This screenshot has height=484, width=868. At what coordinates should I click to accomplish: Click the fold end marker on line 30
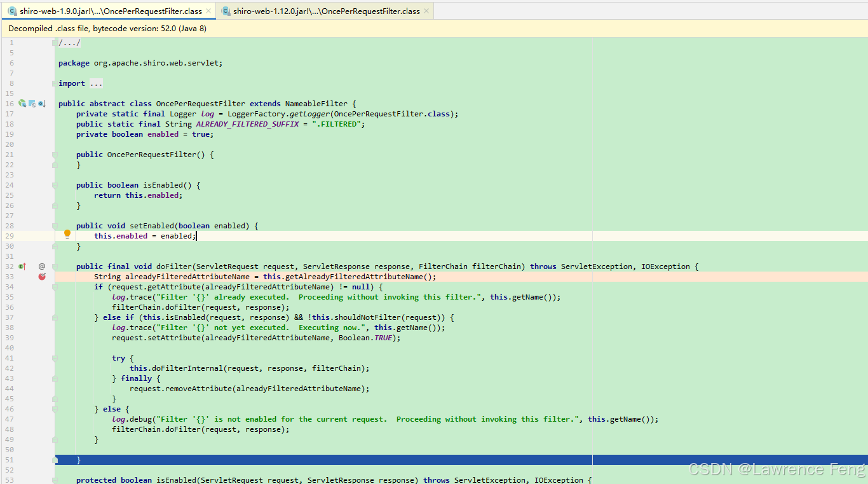55,246
